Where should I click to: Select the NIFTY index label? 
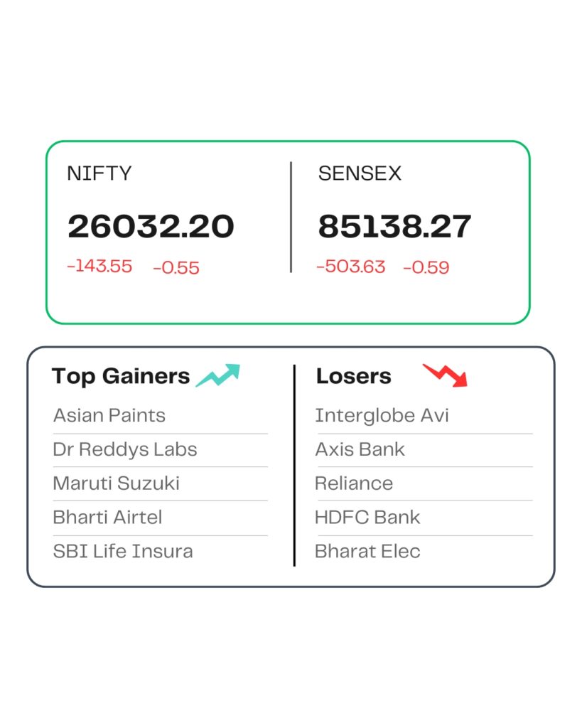click(99, 173)
